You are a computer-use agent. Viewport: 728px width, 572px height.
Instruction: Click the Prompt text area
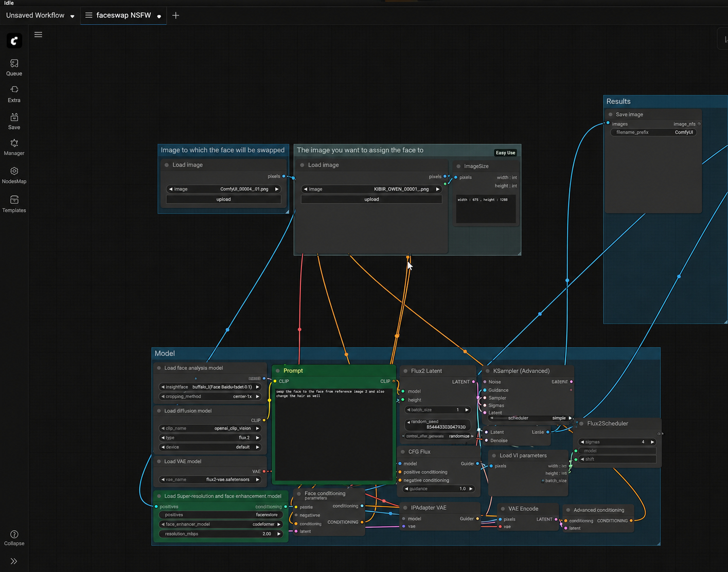(334, 434)
